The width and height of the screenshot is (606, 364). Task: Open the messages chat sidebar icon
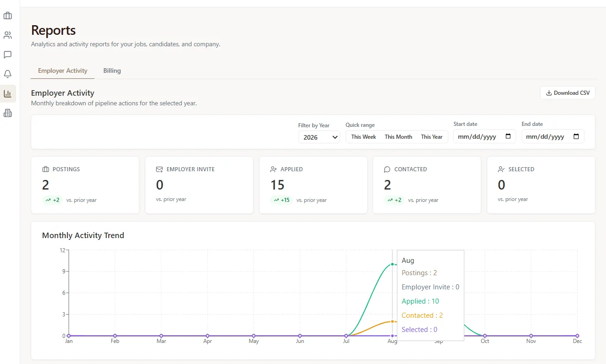[x=8, y=55]
